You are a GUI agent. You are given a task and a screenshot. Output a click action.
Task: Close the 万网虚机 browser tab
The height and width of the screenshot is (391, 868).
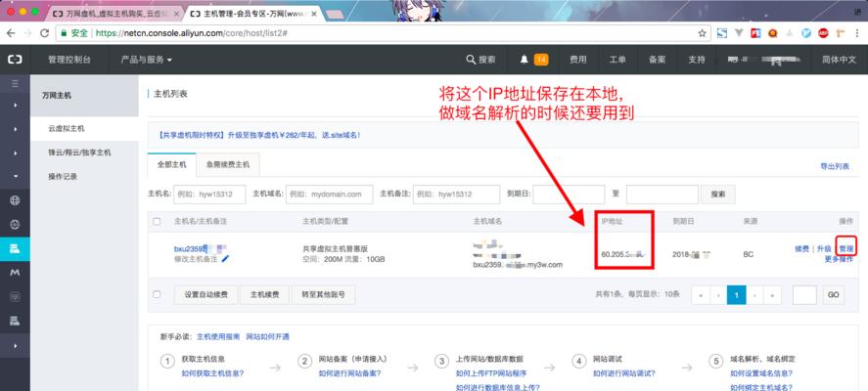[176, 13]
